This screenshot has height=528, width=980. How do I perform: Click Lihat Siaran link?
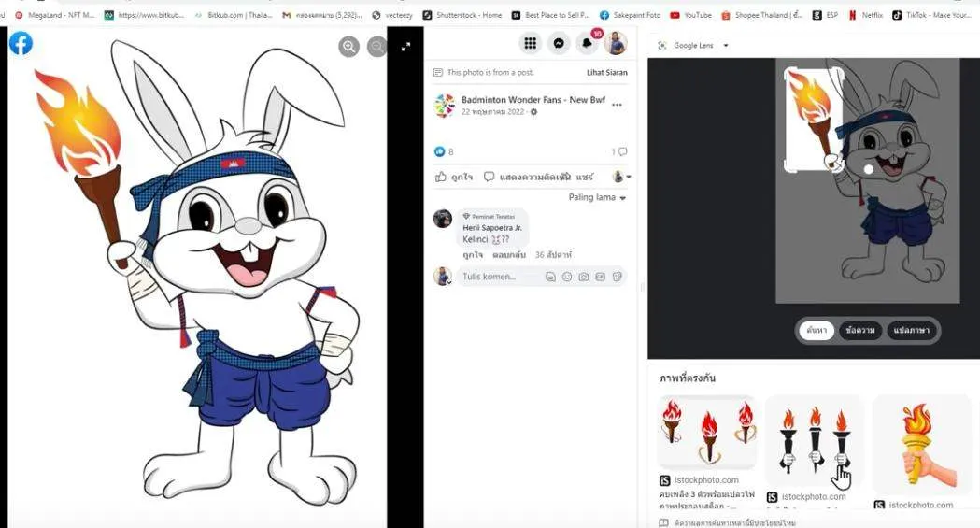607,73
